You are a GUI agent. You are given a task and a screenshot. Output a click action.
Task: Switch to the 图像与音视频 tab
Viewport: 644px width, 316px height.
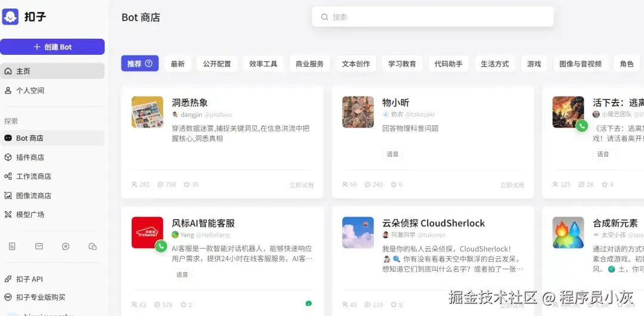(x=580, y=64)
